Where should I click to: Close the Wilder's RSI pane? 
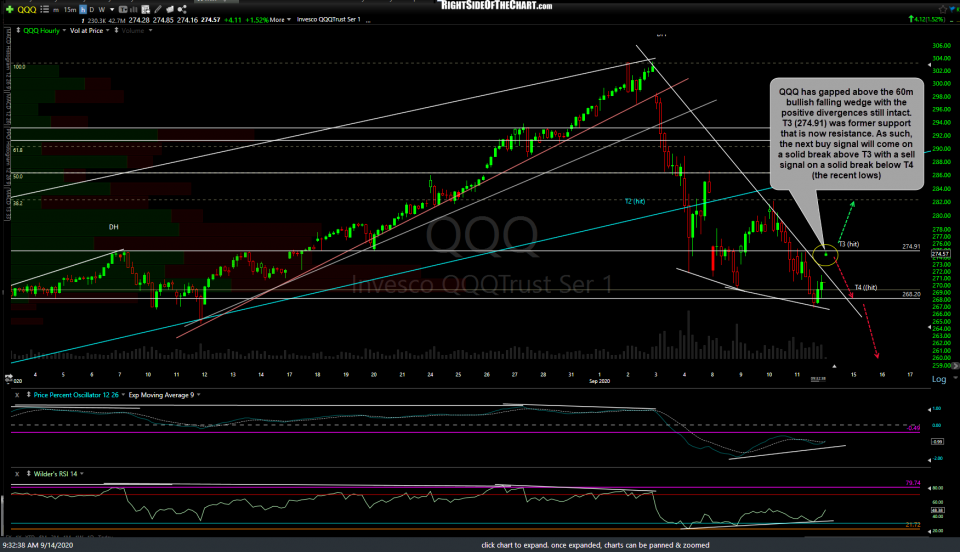coord(17,474)
